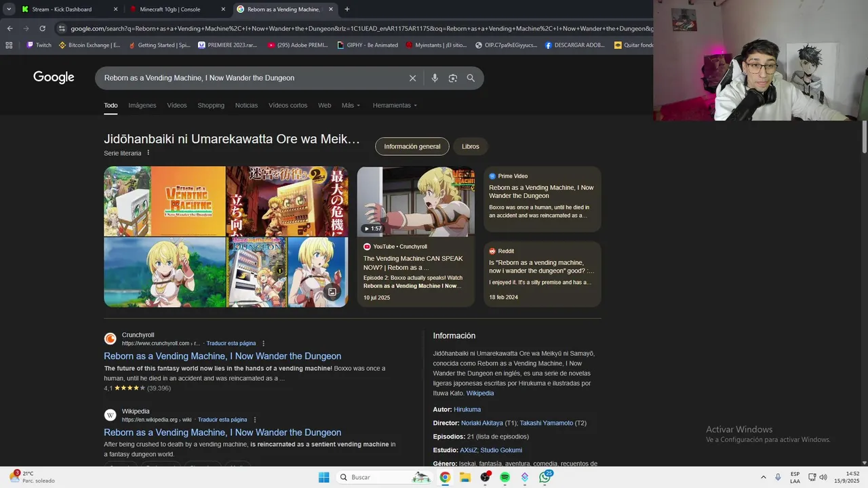
Task: Open the browser apps grid in bookmarks bar
Action: [9, 45]
